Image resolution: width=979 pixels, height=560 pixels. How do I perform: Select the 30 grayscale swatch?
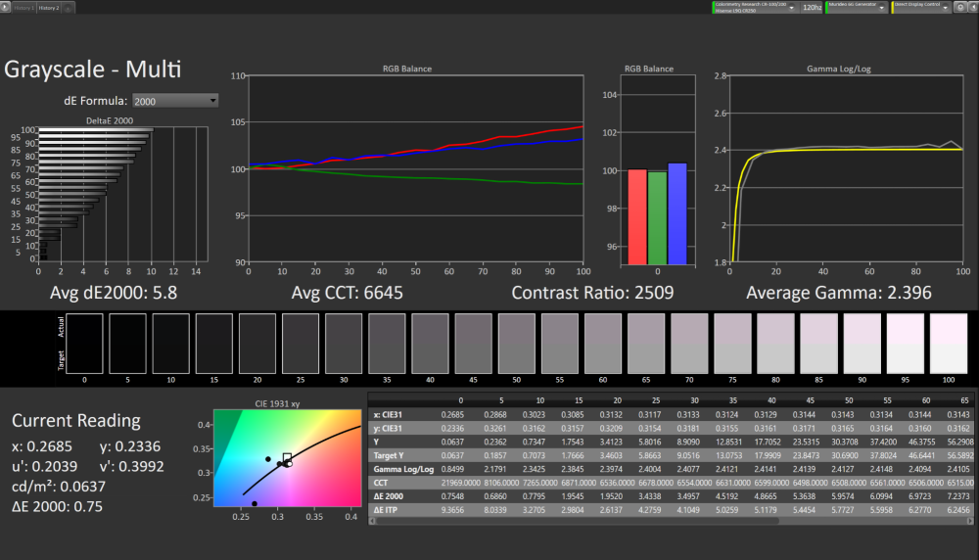coord(344,344)
